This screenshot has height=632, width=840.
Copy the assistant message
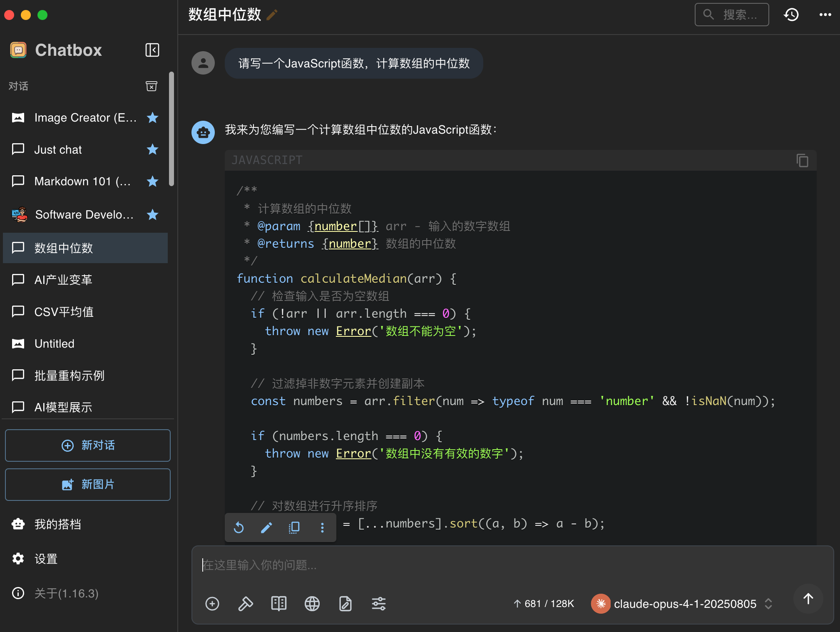coord(294,527)
